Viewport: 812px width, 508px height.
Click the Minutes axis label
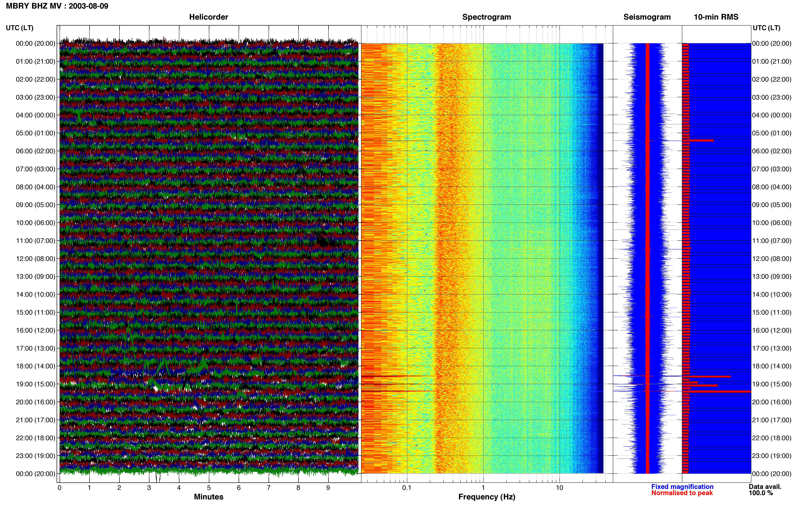click(209, 497)
